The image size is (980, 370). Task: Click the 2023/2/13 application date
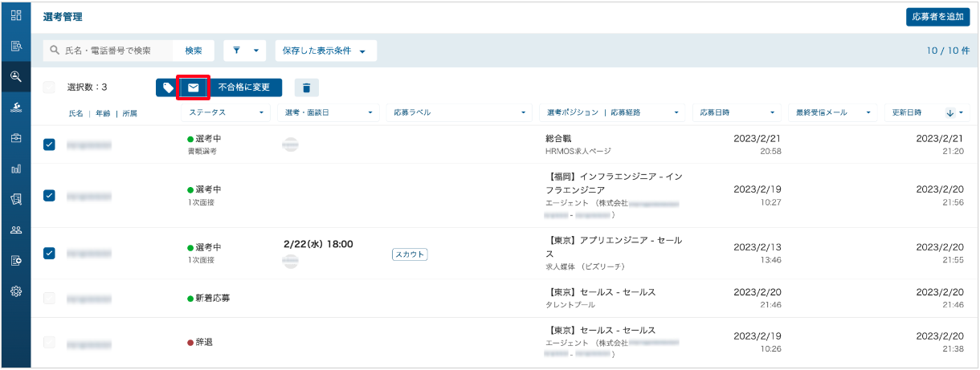pyautogui.click(x=757, y=247)
